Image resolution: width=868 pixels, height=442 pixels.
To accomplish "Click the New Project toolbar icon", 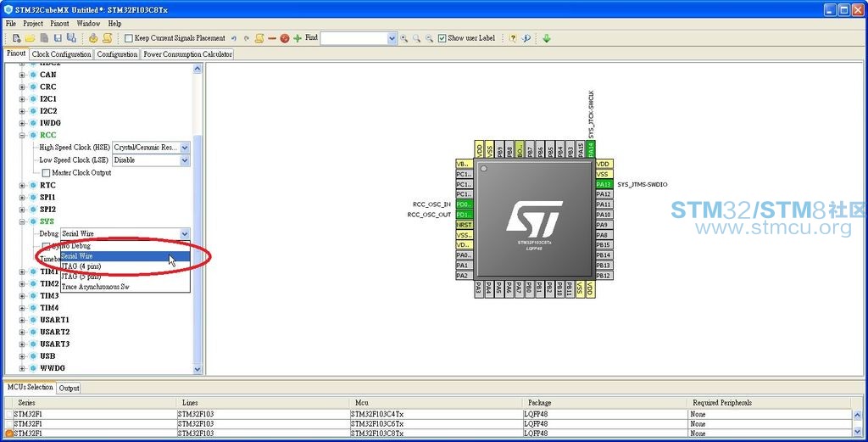I will click(x=17, y=38).
